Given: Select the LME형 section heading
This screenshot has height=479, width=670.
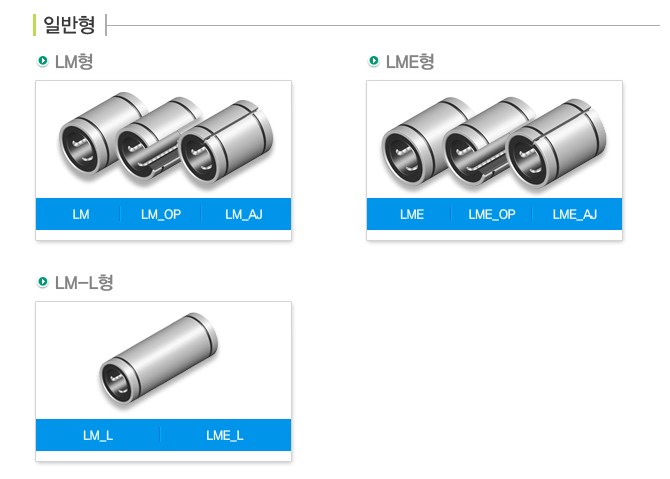Looking at the screenshot, I should pos(410,62).
